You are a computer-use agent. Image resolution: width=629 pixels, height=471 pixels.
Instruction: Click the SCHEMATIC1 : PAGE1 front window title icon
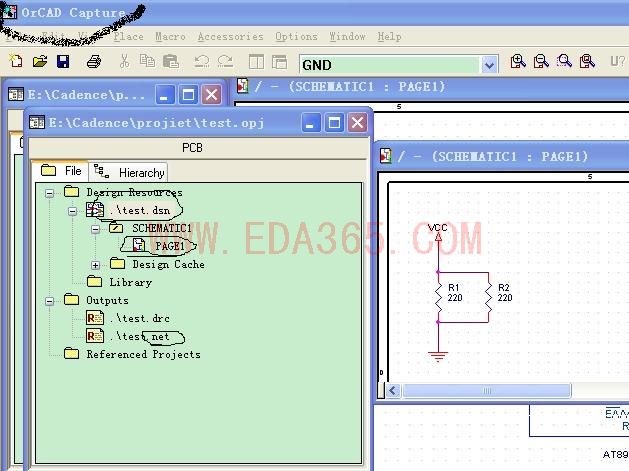386,156
